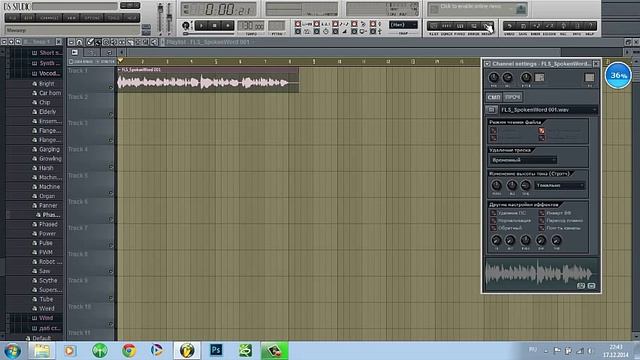Click the waveform preview in Channel settings
Screen dimensions: 640x360
[x=541, y=273]
